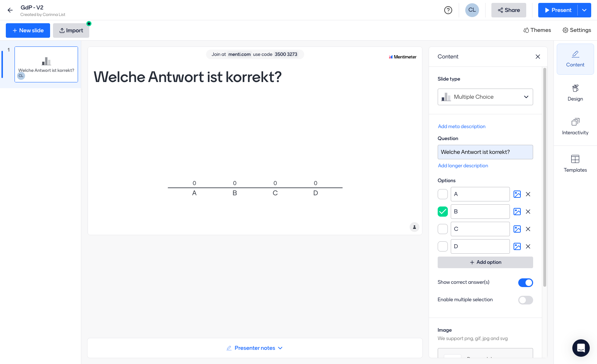This screenshot has width=597, height=364.
Task: Open the Interactivity tab
Action: pos(575,126)
